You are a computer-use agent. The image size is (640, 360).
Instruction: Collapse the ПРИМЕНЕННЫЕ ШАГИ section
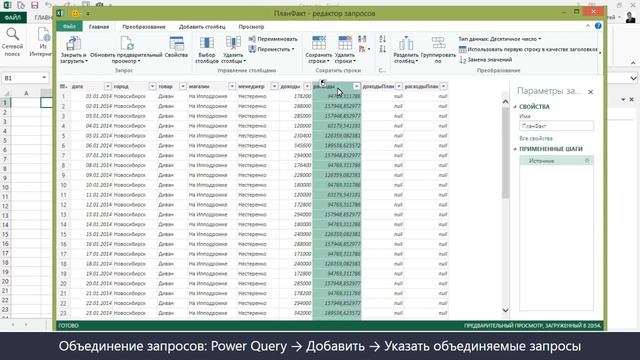coord(515,149)
